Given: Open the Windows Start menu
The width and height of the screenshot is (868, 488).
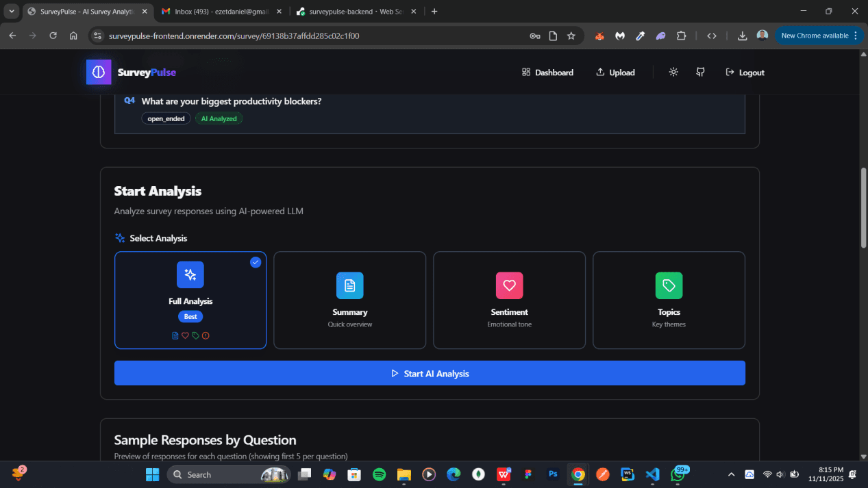Looking at the screenshot, I should click(x=152, y=474).
